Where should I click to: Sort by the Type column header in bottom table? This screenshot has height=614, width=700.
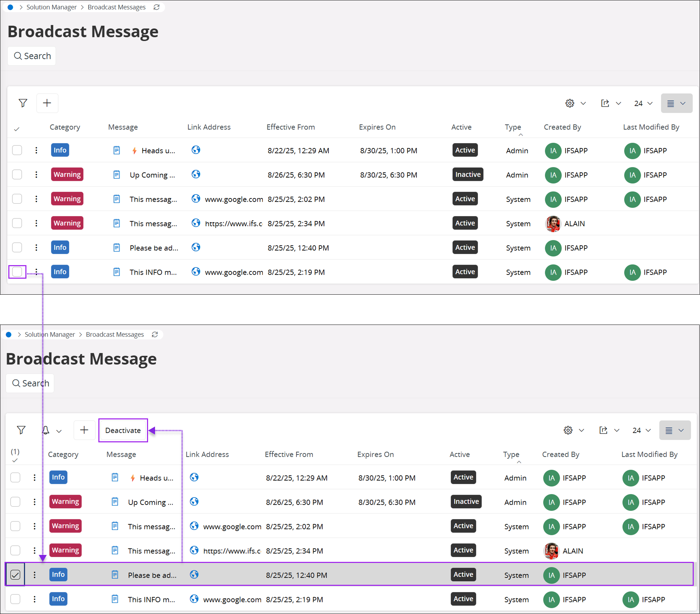click(511, 455)
